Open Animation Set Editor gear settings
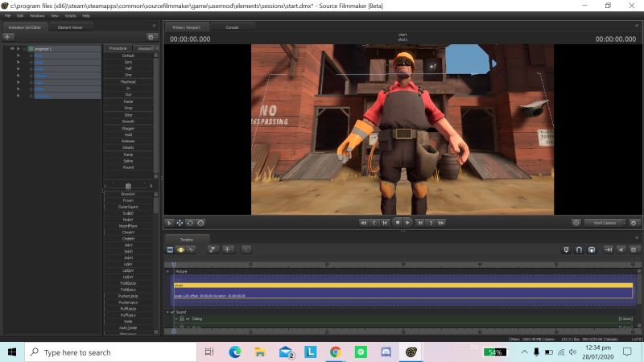The width and height of the screenshot is (644, 362). pyautogui.click(x=151, y=37)
